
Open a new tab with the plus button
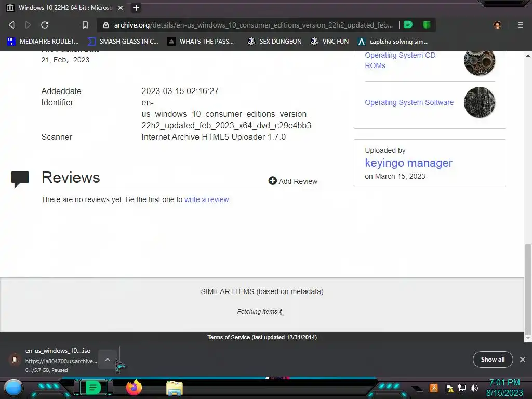(136, 7)
